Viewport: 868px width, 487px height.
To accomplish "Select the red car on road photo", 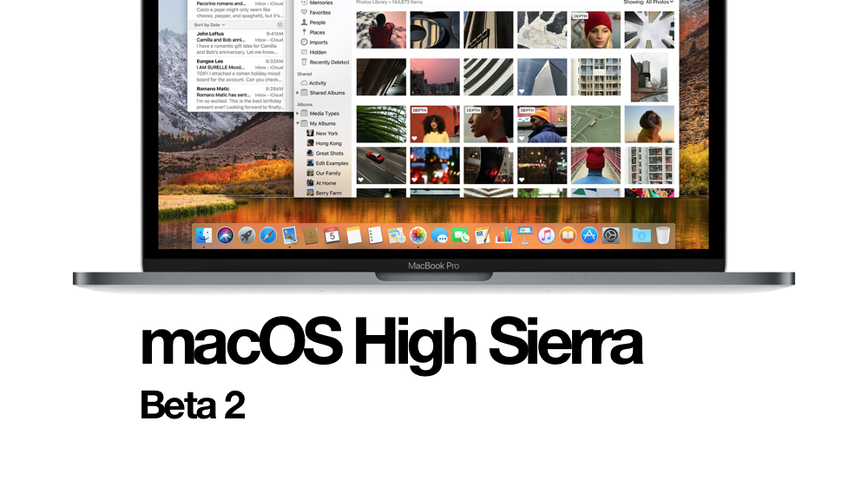I will [381, 166].
